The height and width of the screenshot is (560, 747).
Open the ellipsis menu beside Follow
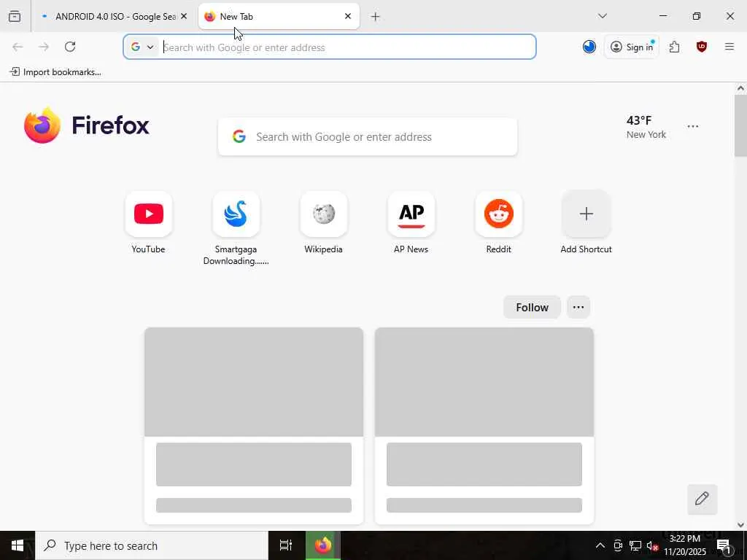[578, 307]
